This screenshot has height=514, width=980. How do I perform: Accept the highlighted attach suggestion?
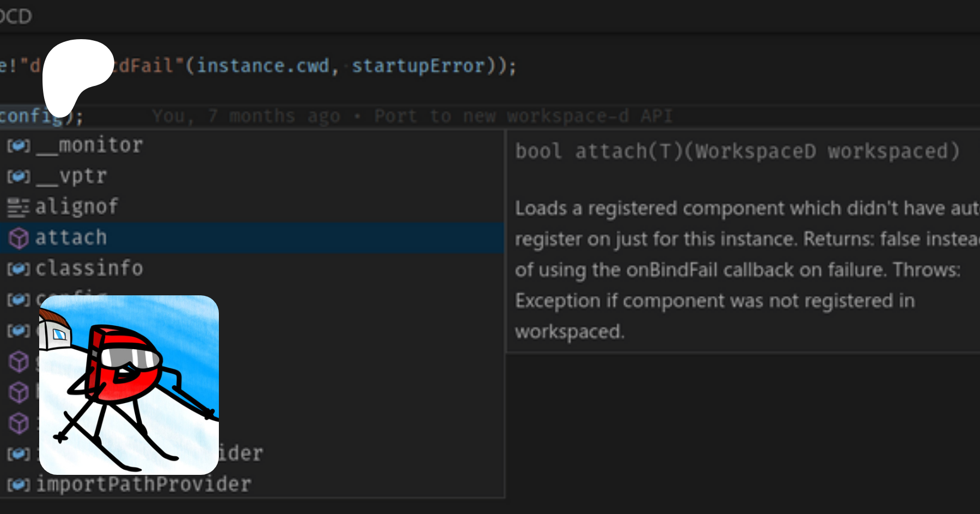click(x=71, y=238)
